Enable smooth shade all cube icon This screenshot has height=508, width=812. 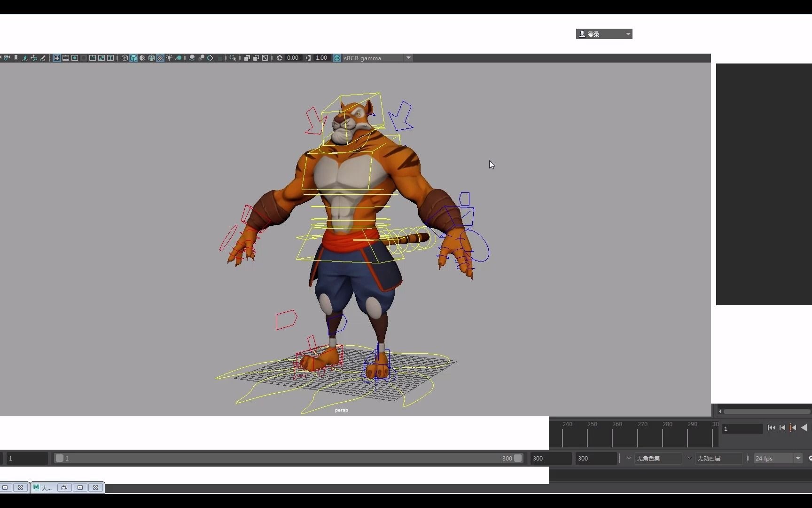(x=133, y=58)
